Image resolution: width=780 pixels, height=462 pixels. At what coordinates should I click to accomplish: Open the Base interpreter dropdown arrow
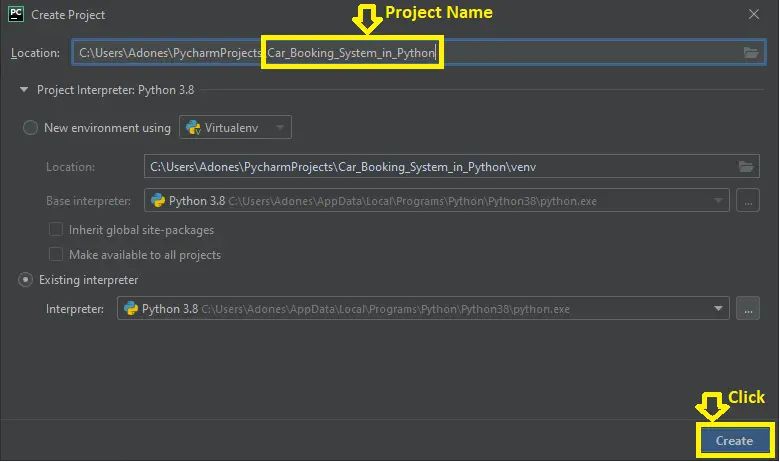click(718, 200)
